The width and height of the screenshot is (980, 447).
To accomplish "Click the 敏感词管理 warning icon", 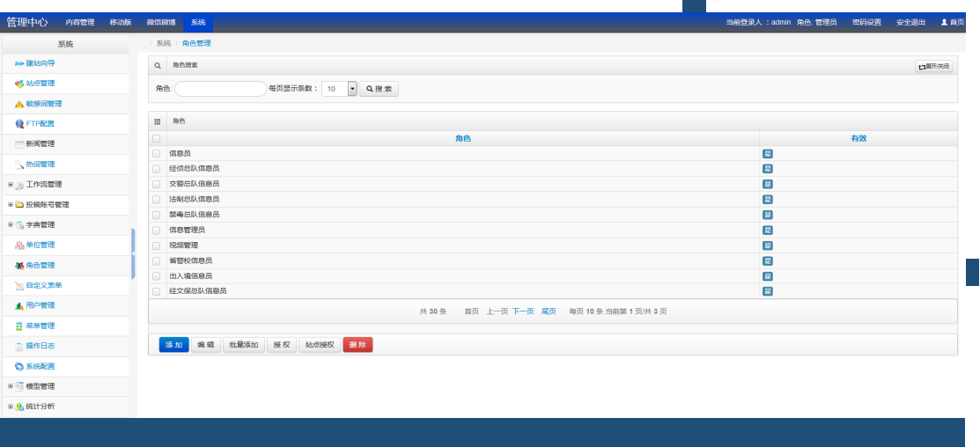I will (19, 104).
